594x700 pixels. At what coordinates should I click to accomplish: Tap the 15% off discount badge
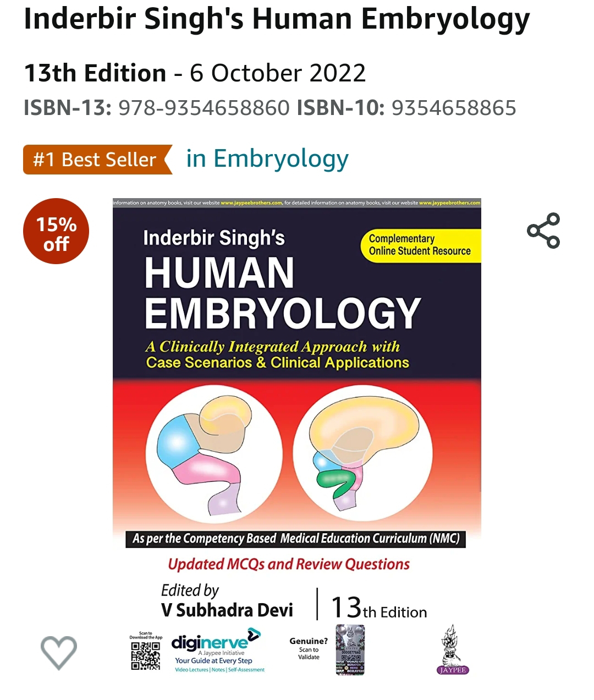pos(56,232)
